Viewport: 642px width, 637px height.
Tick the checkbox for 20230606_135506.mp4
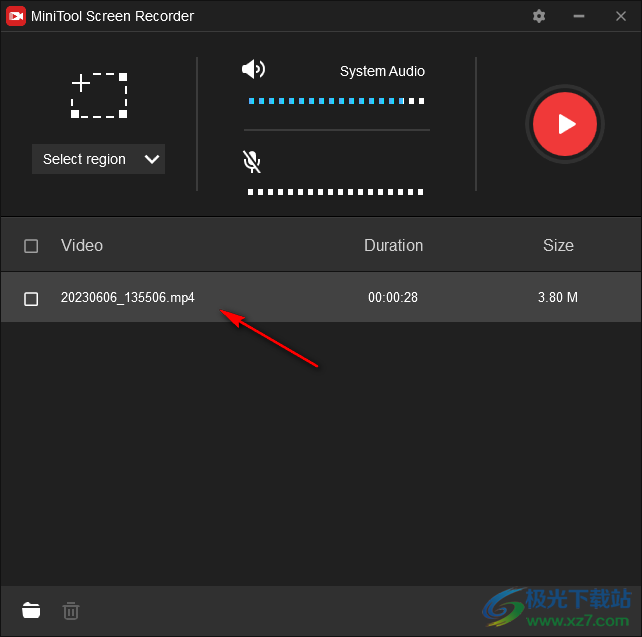pos(31,299)
